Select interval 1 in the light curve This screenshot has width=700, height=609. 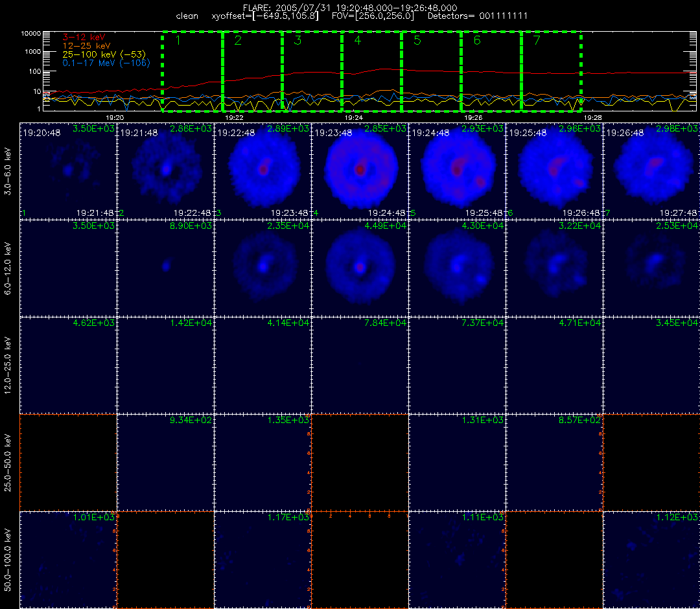192,71
